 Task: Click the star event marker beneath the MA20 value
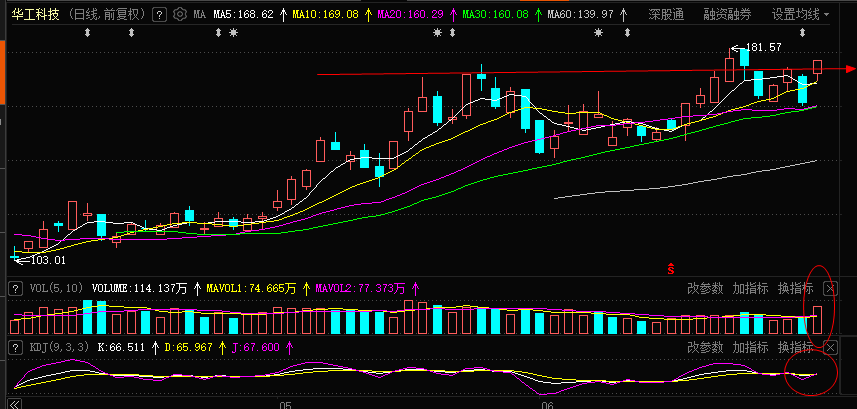437,33
